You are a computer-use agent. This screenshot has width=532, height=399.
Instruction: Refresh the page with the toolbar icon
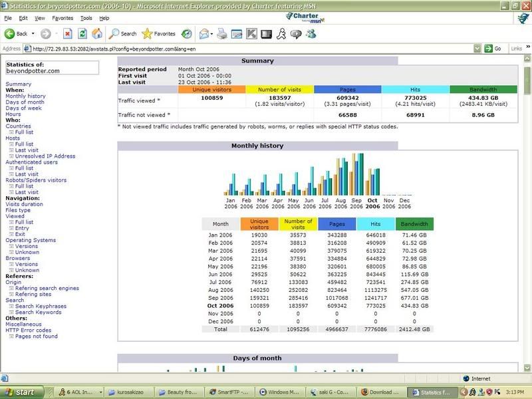[x=82, y=33]
